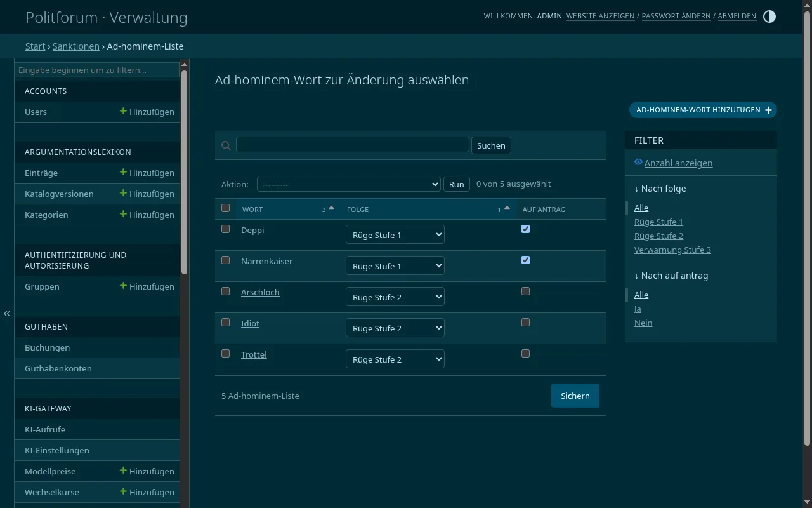Open the Sanktionen breadcrumb link
This screenshot has height=508, width=812.
pos(76,46)
